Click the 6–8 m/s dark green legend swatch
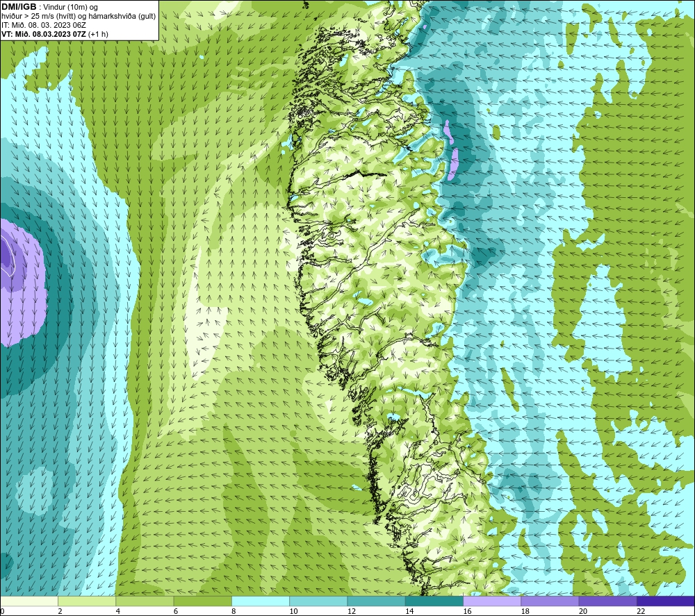The height and width of the screenshot is (616, 695). [202, 601]
